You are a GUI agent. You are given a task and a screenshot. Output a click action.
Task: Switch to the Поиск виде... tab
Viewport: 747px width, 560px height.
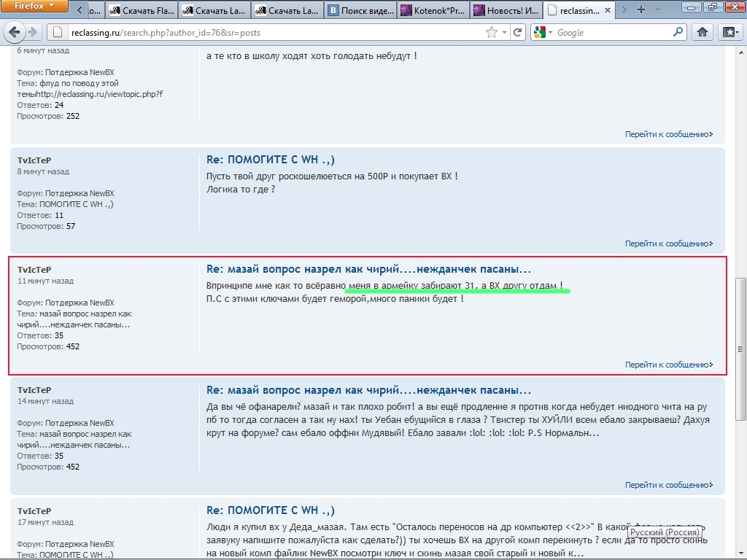coord(360,10)
